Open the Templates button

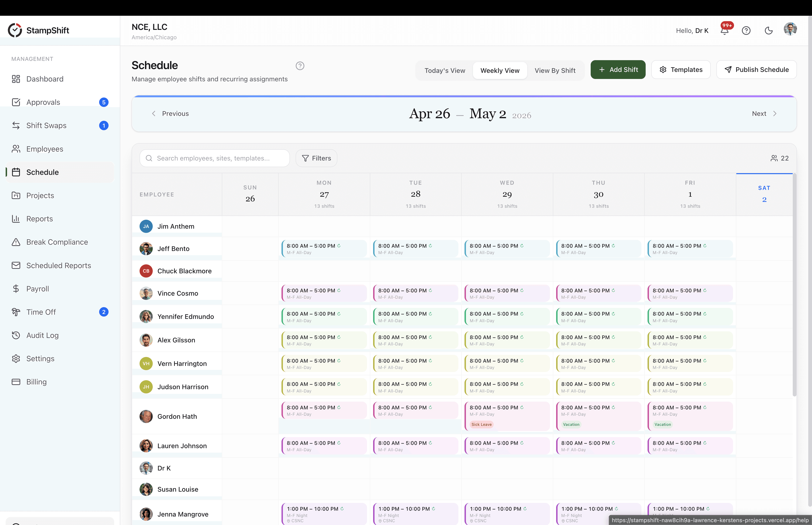coord(681,70)
